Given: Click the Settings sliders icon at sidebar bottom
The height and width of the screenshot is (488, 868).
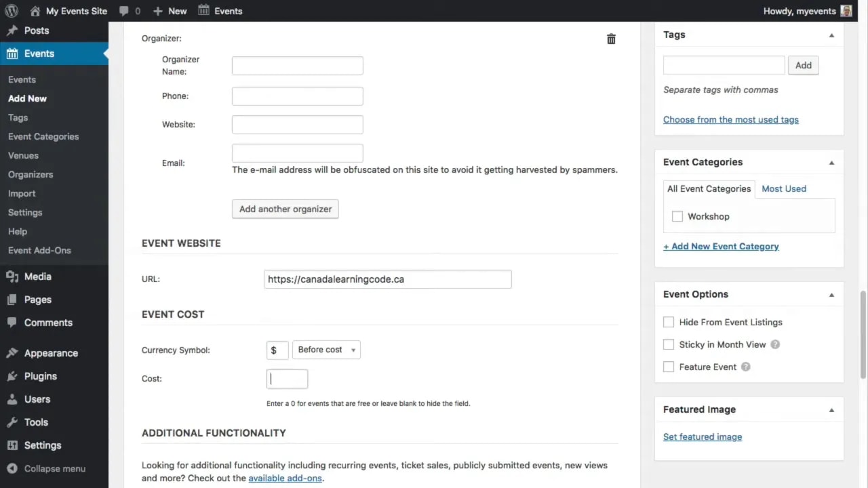Looking at the screenshot, I should 12,445.
